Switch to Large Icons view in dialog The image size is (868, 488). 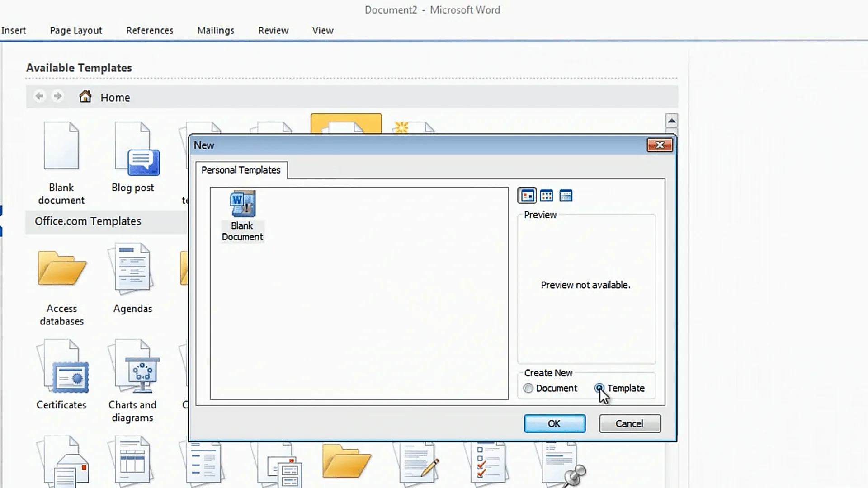tap(527, 196)
